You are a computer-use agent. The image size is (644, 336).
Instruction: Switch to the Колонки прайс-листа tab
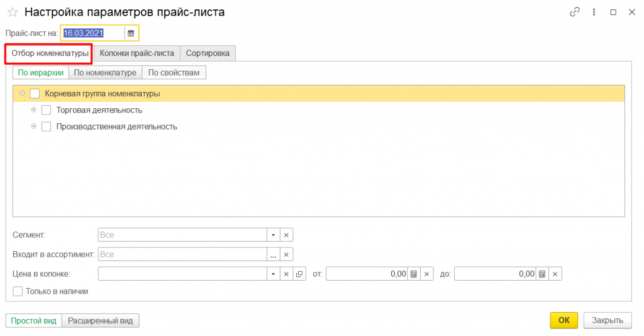click(x=136, y=53)
